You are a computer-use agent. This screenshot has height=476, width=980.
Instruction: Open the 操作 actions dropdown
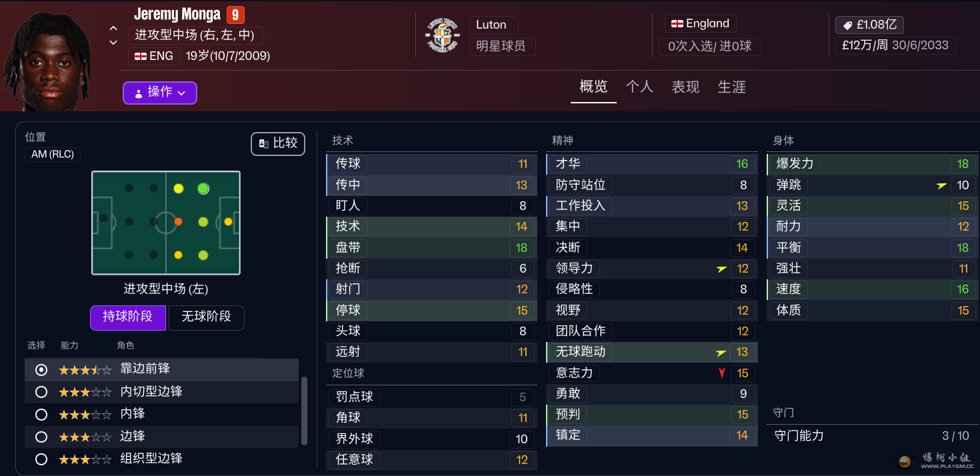click(x=160, y=93)
